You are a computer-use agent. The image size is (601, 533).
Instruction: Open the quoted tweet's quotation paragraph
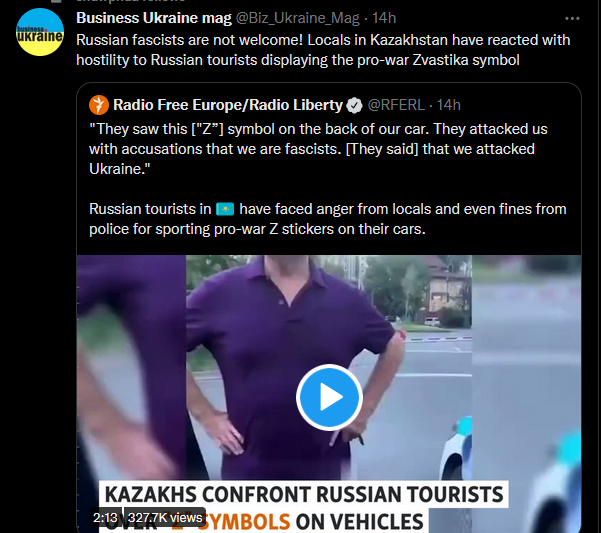point(318,149)
